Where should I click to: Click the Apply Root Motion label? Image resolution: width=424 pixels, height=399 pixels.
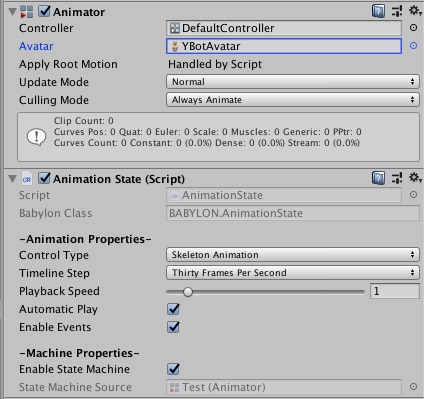coord(68,64)
